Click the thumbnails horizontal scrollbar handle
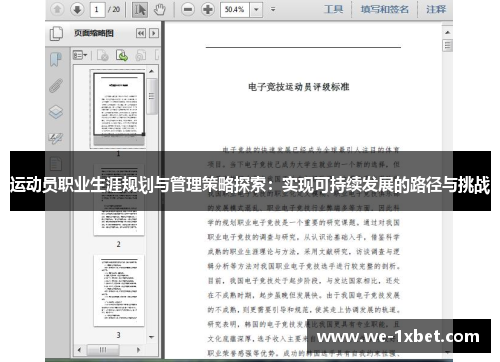Image resolution: width=500 pixels, height=362 pixels. coord(103,350)
